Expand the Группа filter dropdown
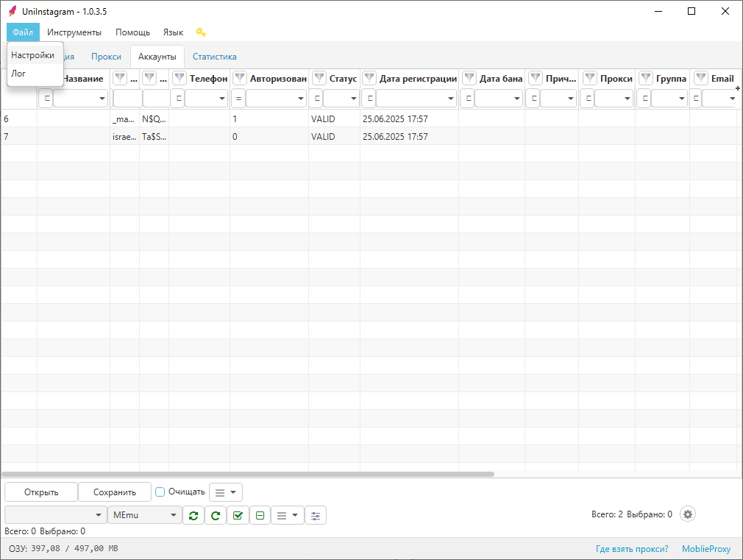 [x=681, y=99]
